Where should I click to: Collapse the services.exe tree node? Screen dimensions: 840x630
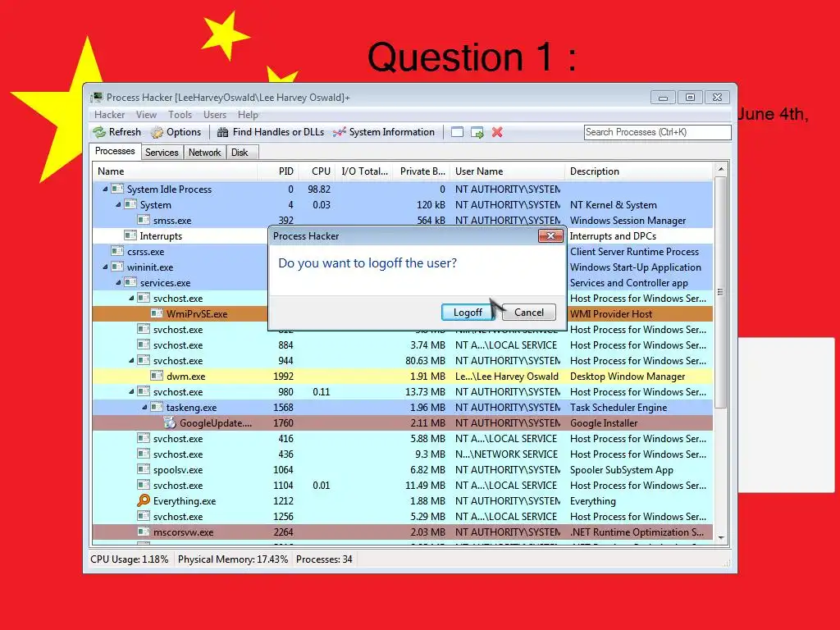(x=118, y=282)
